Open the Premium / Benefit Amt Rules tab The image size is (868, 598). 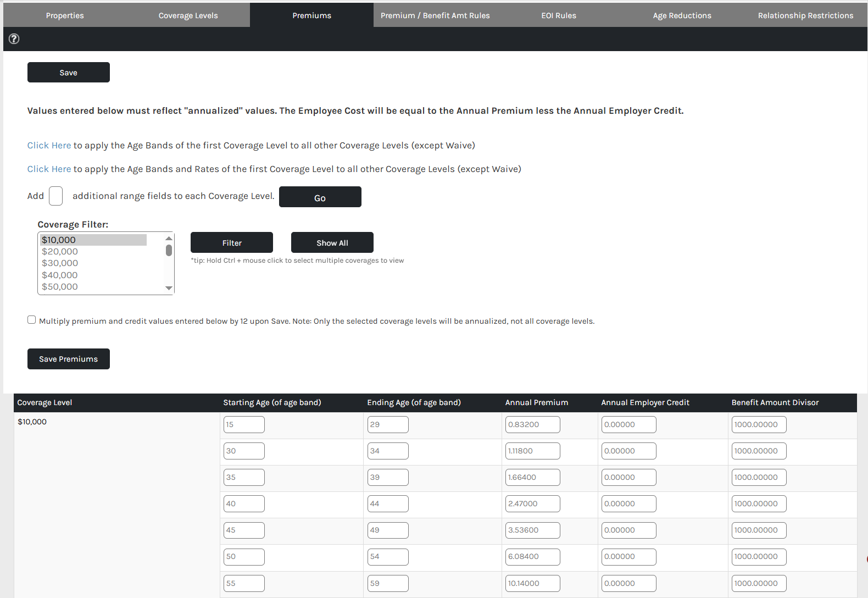(435, 15)
